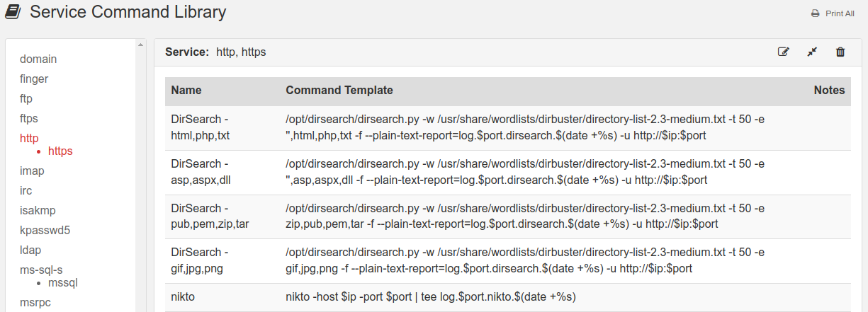Open the msrpc service
Screen dimensions: 868x312
click(35, 303)
